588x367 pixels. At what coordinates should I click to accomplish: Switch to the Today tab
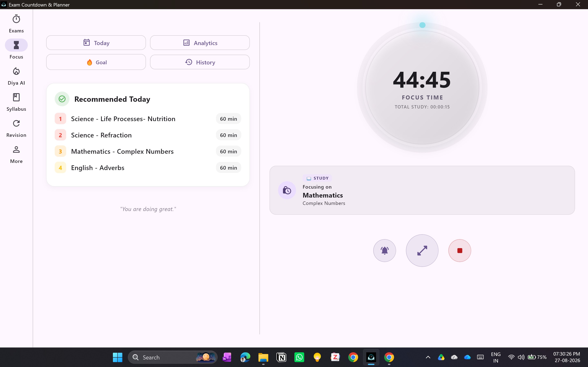(96, 43)
